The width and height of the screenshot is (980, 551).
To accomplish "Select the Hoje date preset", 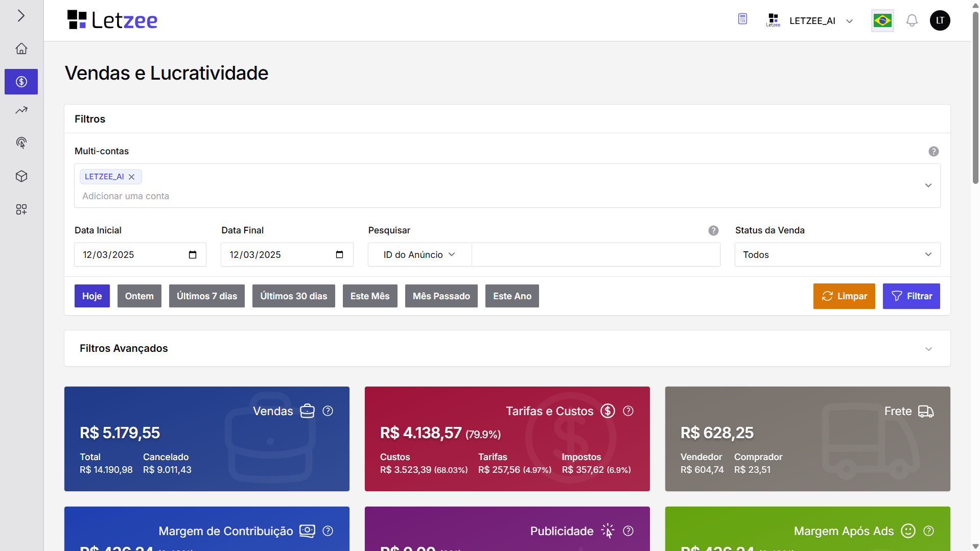I will tap(92, 296).
